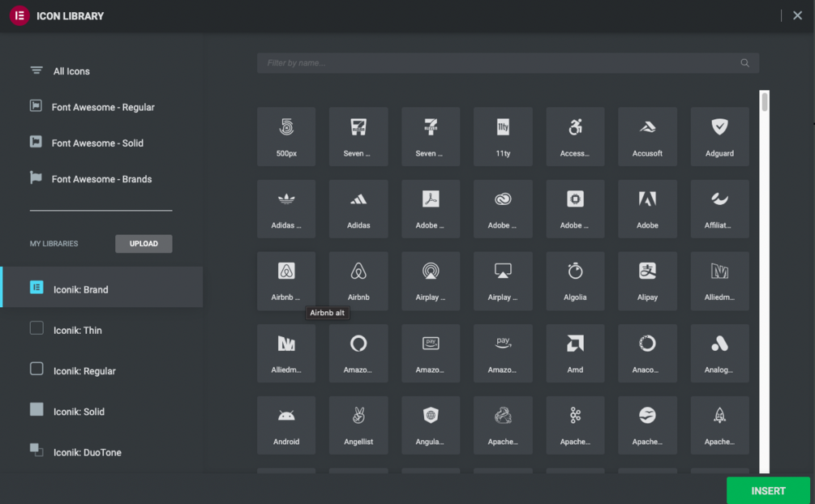The image size is (815, 504).
Task: Choose the boxed Amazon Pay icon
Action: coord(431,353)
